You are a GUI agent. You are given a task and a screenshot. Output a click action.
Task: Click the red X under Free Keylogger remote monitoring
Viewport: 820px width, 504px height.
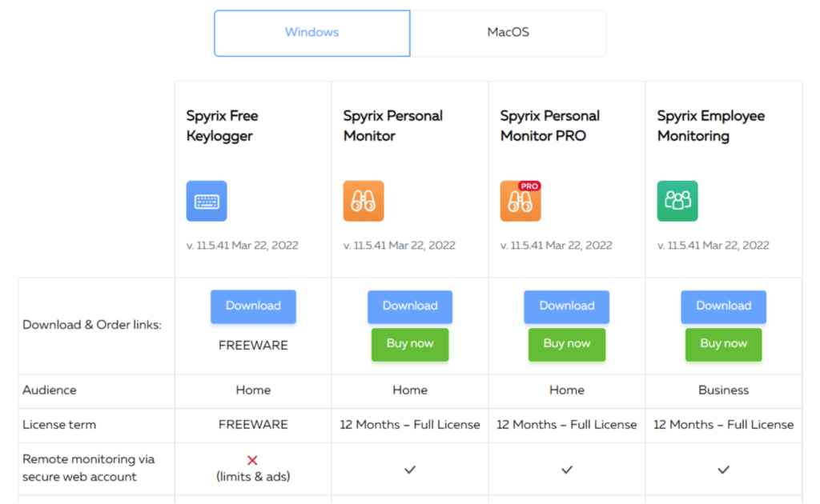coord(252,460)
